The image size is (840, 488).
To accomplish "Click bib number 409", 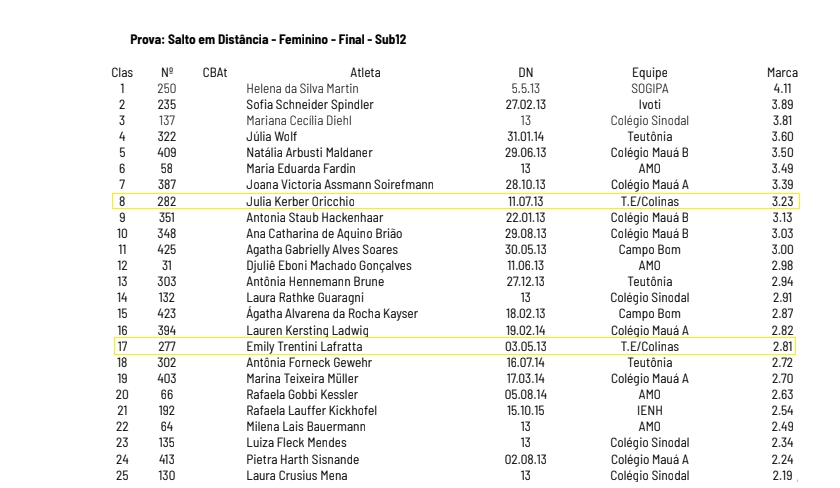I will tap(167, 153).
